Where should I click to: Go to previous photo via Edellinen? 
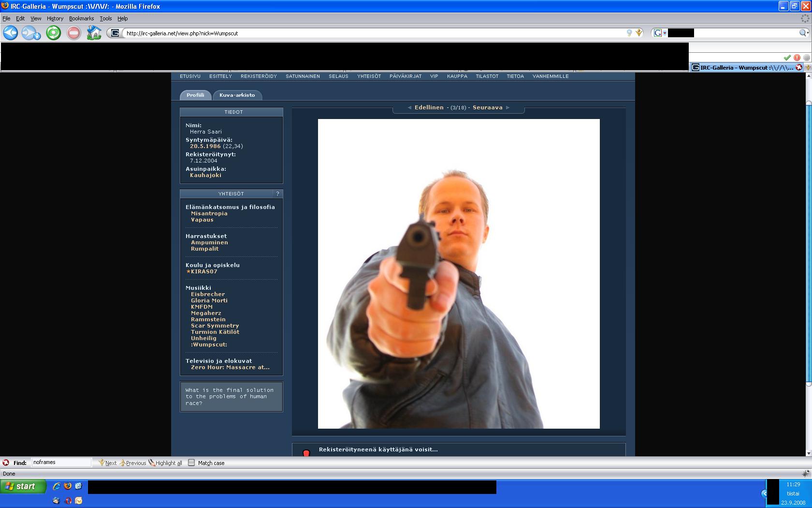tap(429, 107)
